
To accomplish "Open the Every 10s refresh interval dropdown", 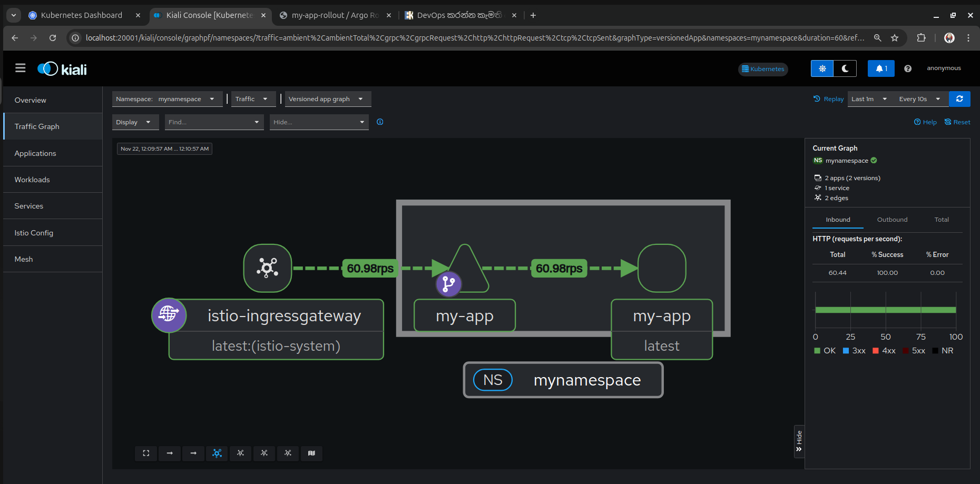I will click(x=920, y=99).
